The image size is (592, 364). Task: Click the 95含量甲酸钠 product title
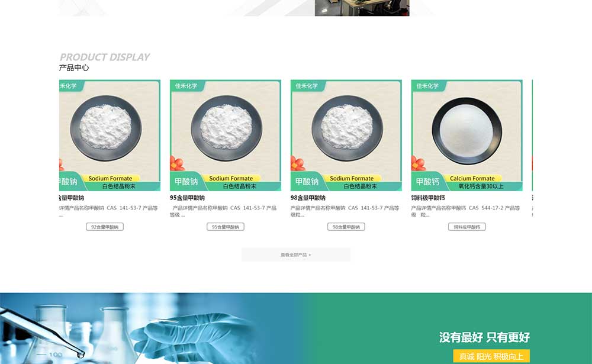187,198
